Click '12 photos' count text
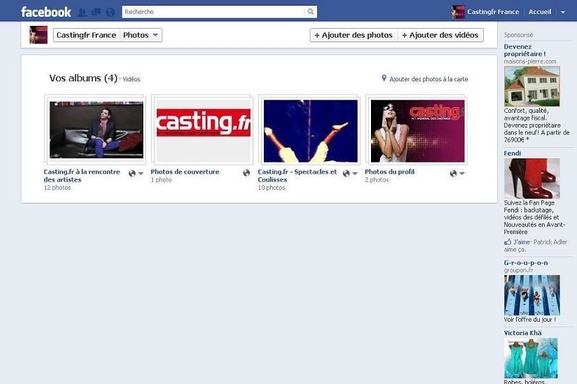The image size is (577, 384). (x=57, y=188)
